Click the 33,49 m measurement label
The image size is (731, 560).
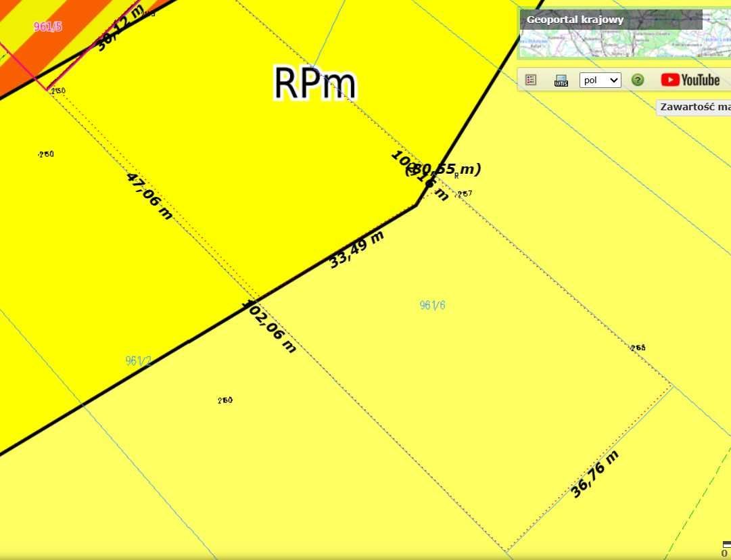[356, 250]
